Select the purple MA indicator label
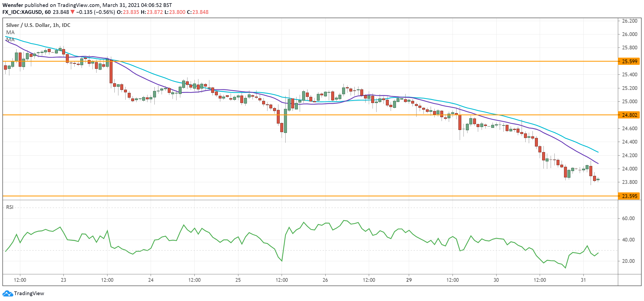Image resolution: width=644 pixels, height=301 pixels. pos(11,40)
